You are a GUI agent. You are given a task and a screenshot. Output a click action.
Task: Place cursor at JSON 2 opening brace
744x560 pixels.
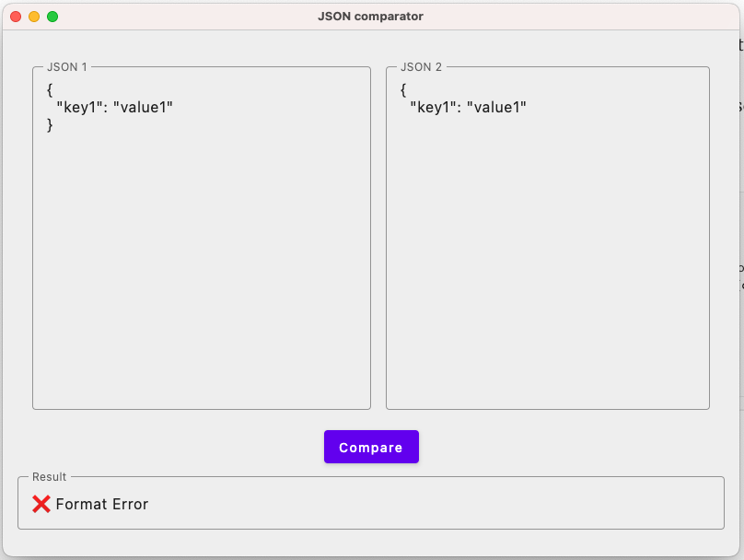pyautogui.click(x=403, y=89)
